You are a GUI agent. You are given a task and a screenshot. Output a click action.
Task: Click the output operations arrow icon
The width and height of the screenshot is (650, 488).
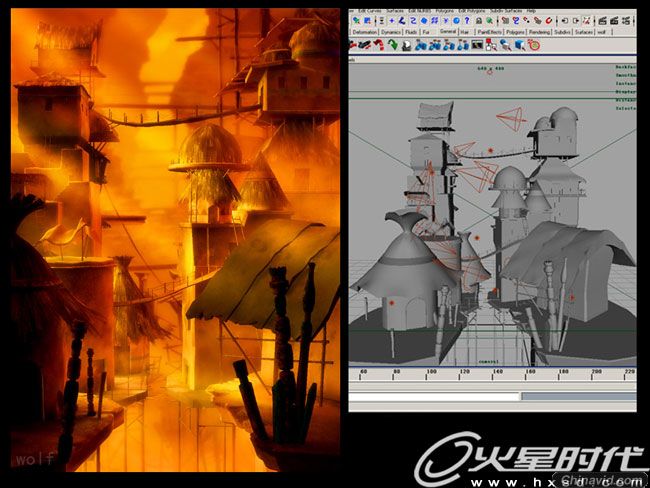click(576, 21)
